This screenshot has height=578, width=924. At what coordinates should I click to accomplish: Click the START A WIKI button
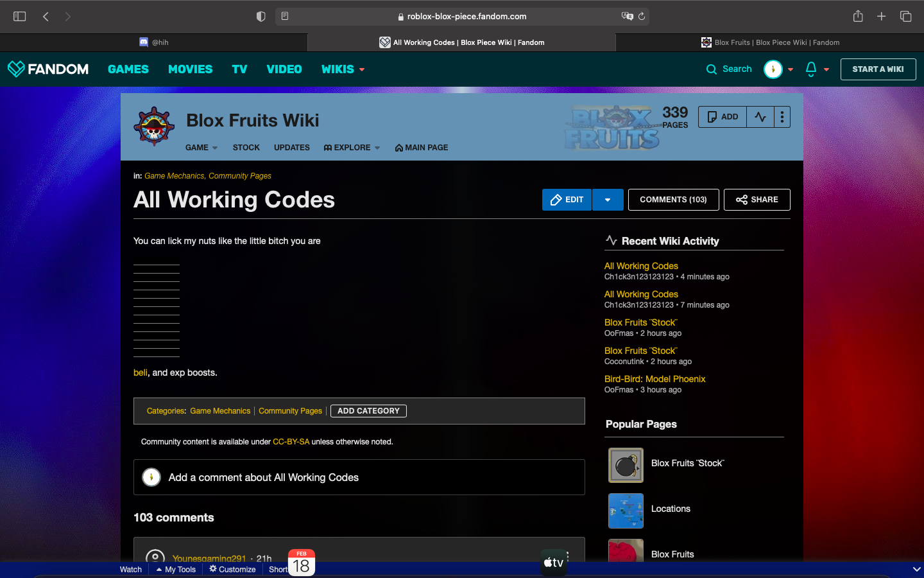[x=878, y=69]
